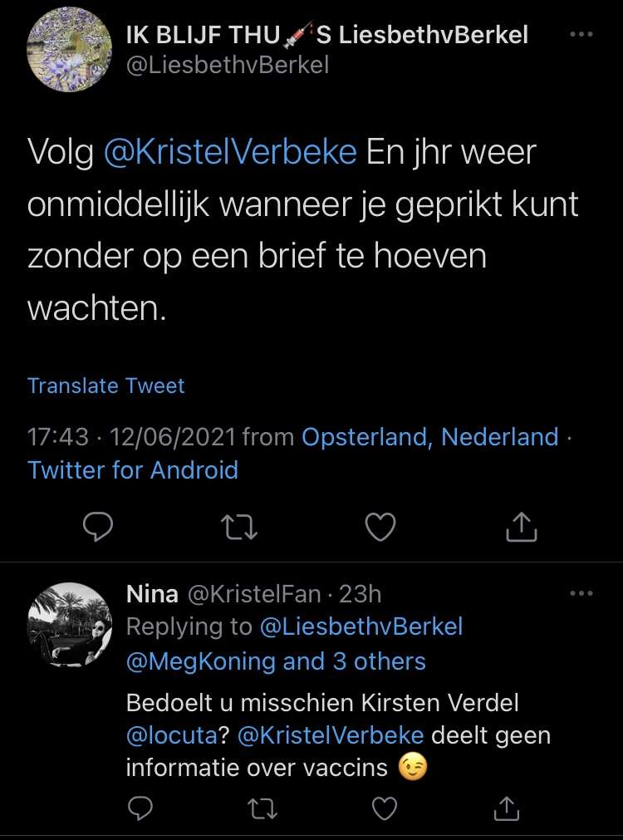Like Nina's reply tweet

(384, 808)
